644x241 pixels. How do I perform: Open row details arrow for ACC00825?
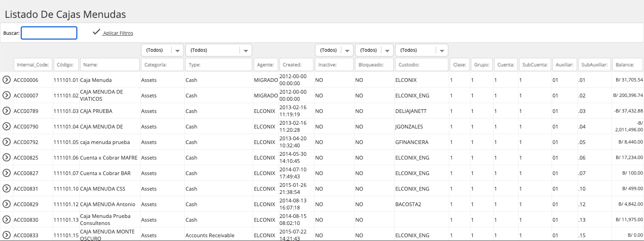click(x=7, y=158)
